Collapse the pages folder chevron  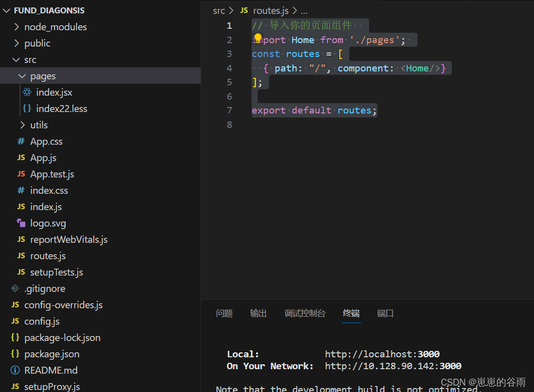[22, 76]
